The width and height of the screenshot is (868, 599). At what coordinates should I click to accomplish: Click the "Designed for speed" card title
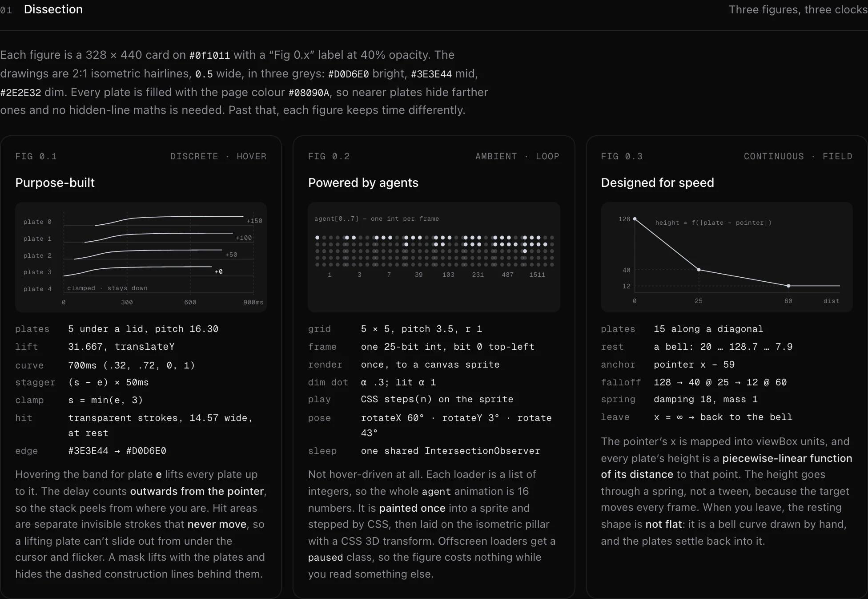coord(657,182)
